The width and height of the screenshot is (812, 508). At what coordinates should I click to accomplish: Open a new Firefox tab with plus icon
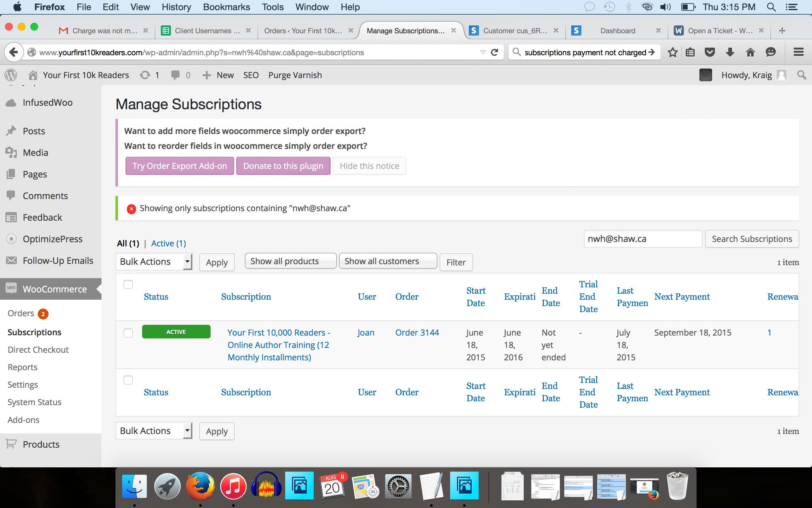click(x=782, y=31)
